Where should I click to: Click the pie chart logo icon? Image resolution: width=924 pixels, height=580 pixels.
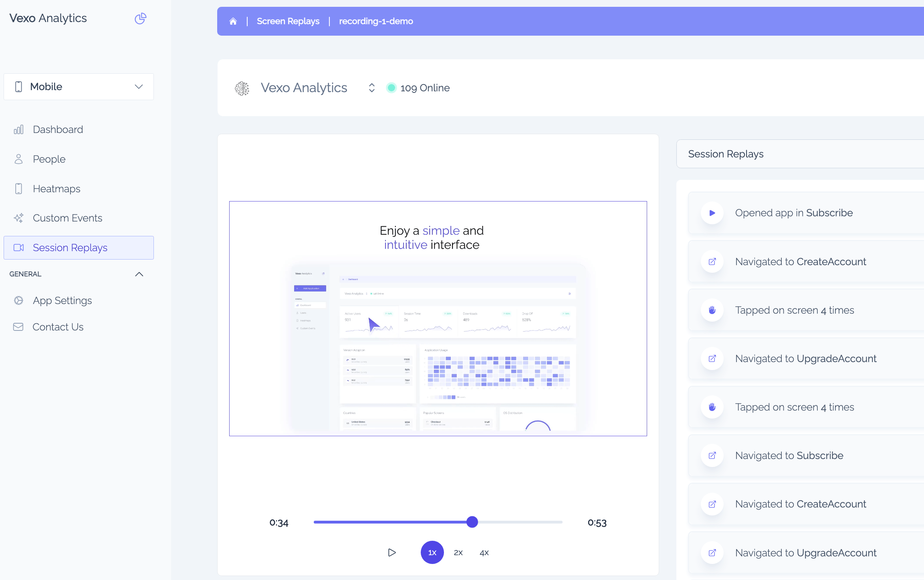click(140, 18)
